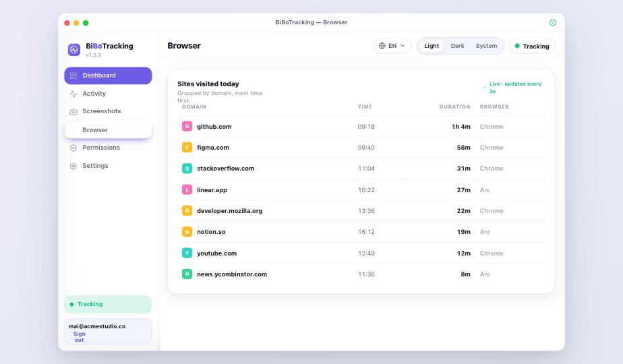623x364 pixels.
Task: Open the EN language dropdown
Action: 392,46
